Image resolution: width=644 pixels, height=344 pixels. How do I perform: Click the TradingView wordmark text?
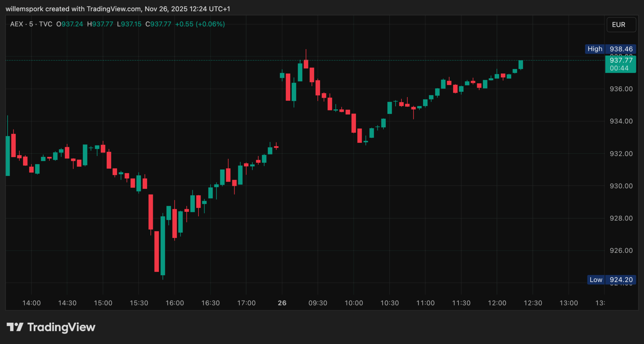(61, 327)
